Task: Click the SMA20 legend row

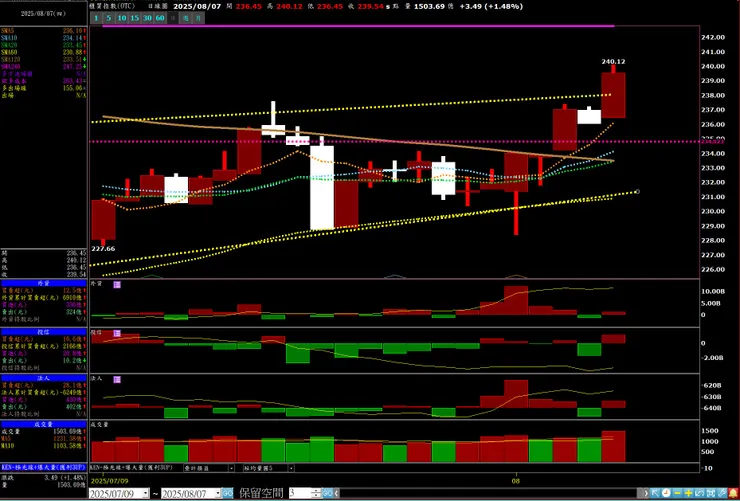Action: (x=43, y=45)
